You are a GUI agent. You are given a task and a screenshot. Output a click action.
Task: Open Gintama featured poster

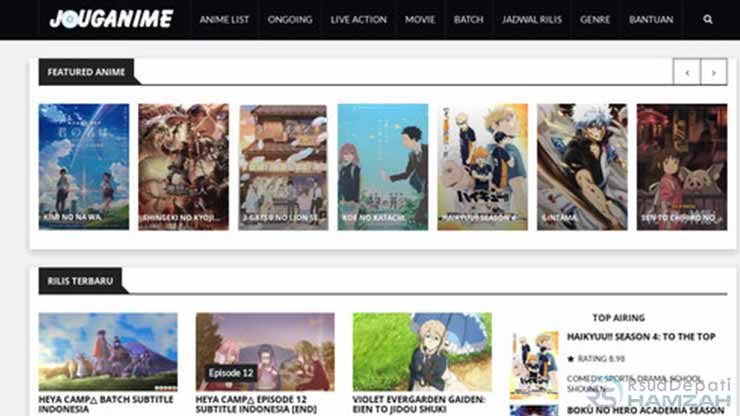pyautogui.click(x=582, y=167)
